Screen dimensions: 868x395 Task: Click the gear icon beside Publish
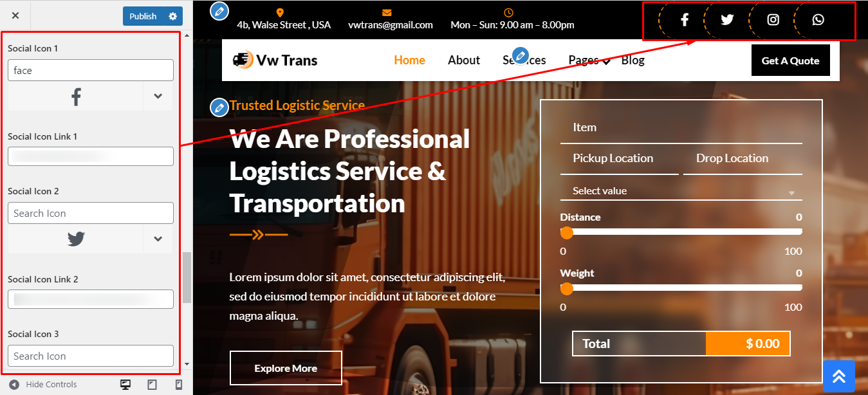coord(172,16)
